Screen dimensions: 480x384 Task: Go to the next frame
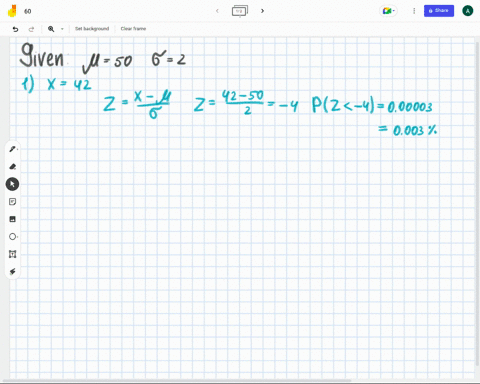click(262, 11)
